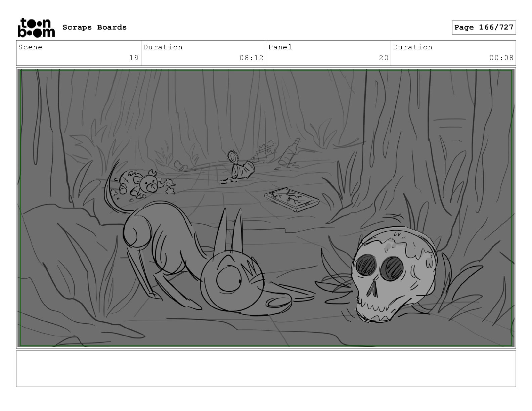
Task: Click the 'Page 166/727' page indicator
Action: [x=484, y=28]
